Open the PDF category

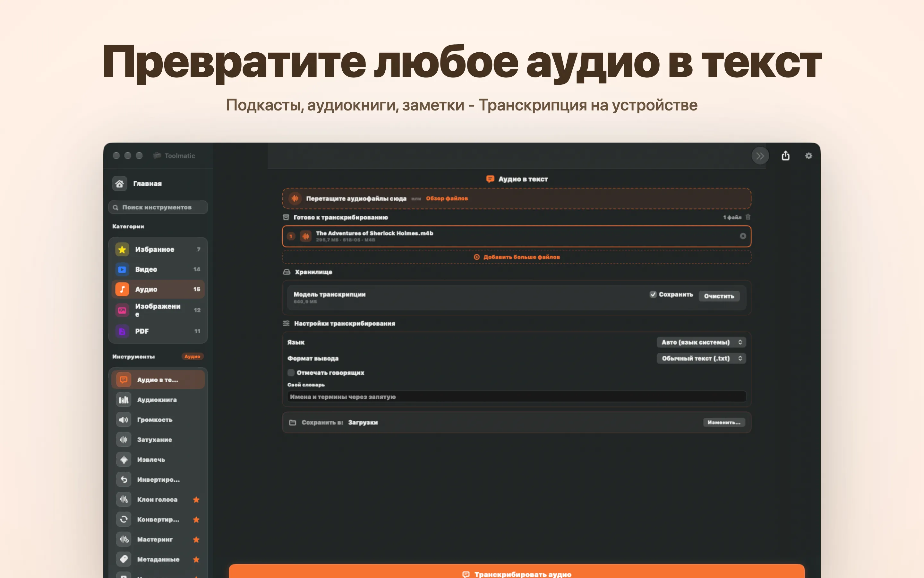158,331
